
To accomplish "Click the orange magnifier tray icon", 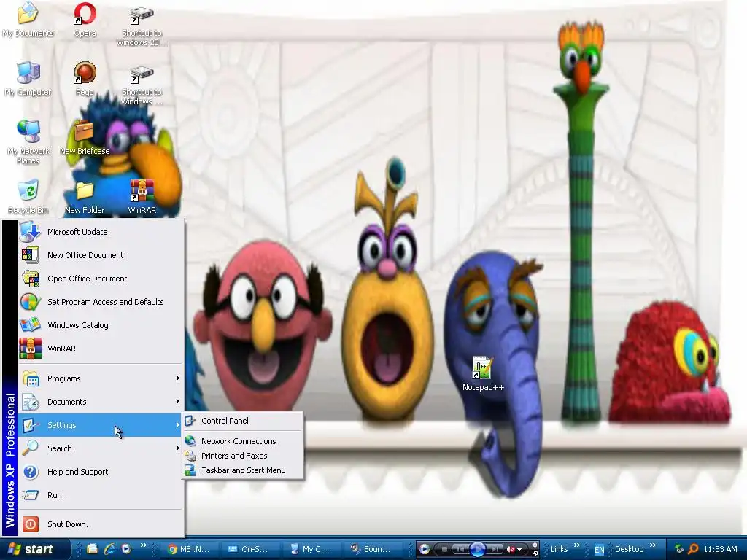I will coord(694,549).
